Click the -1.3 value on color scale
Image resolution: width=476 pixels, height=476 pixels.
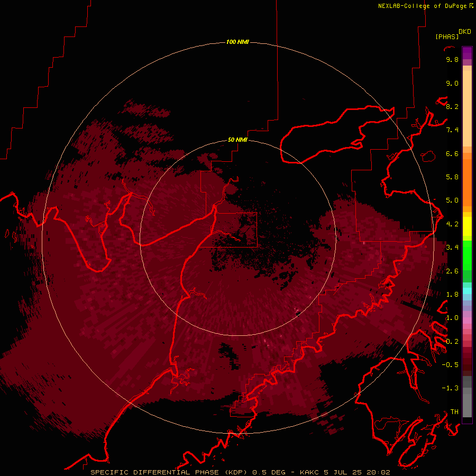click(x=450, y=388)
